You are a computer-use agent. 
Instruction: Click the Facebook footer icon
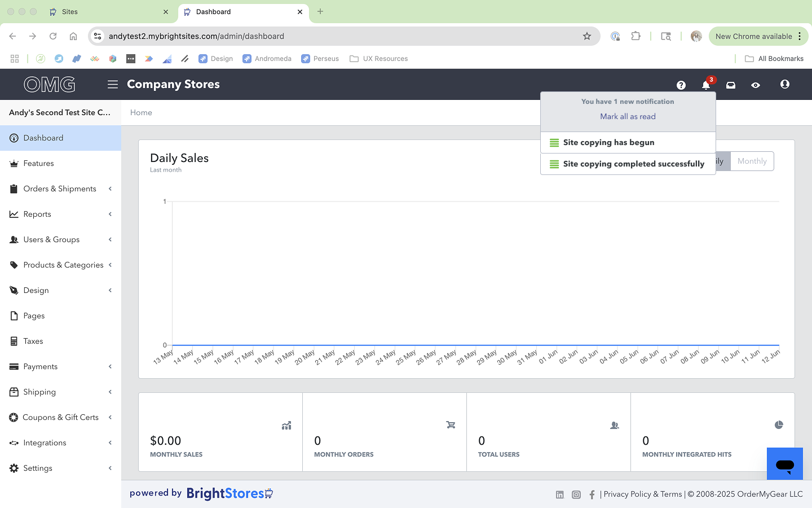tap(592, 494)
